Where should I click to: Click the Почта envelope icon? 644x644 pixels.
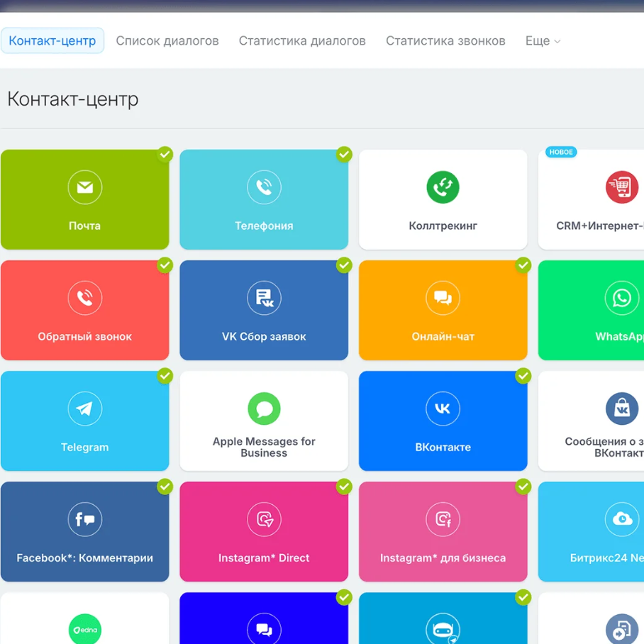tap(85, 187)
